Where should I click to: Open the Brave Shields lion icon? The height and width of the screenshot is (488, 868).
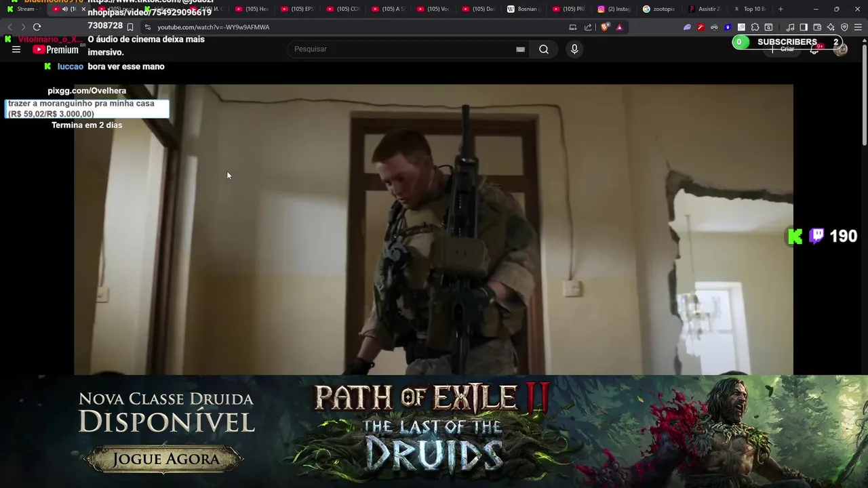tap(606, 27)
